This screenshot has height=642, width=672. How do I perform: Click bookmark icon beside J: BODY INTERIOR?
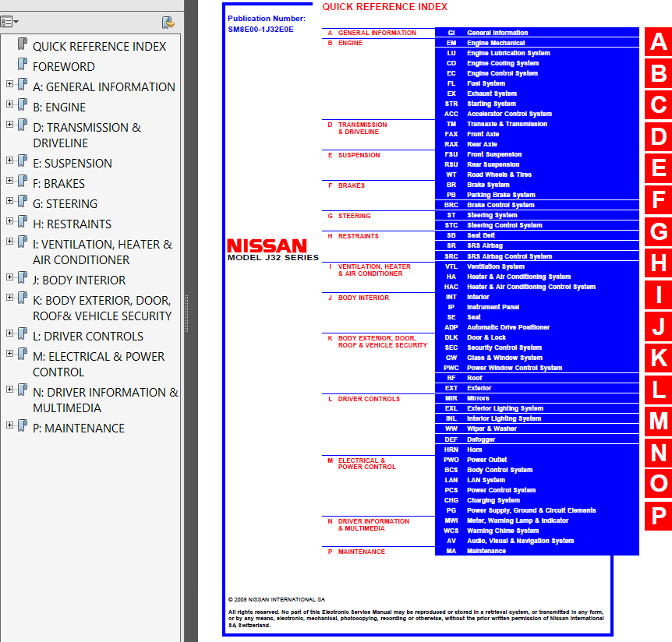[x=23, y=278]
